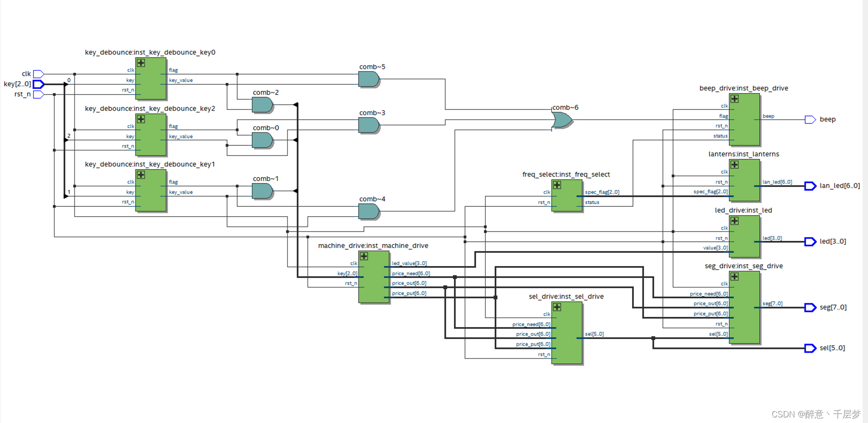Screen dimensions: 868x423
Task: Expand the led_drive module plus box
Action: 734,221
